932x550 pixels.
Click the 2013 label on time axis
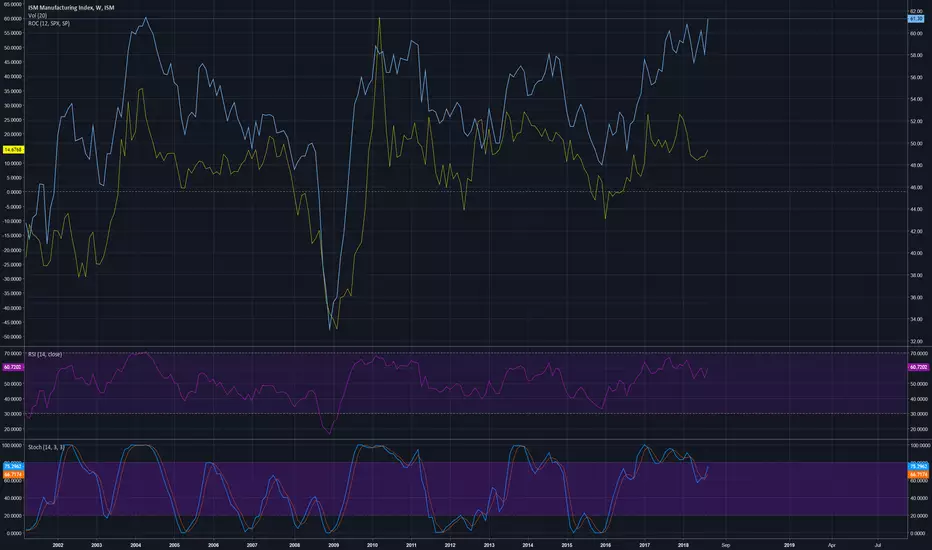tap(489, 545)
